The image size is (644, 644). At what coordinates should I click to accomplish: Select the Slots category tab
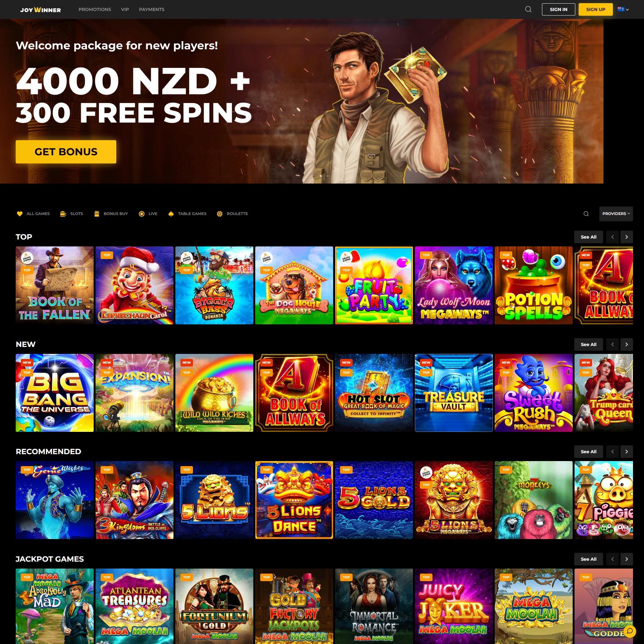pyautogui.click(x=71, y=214)
